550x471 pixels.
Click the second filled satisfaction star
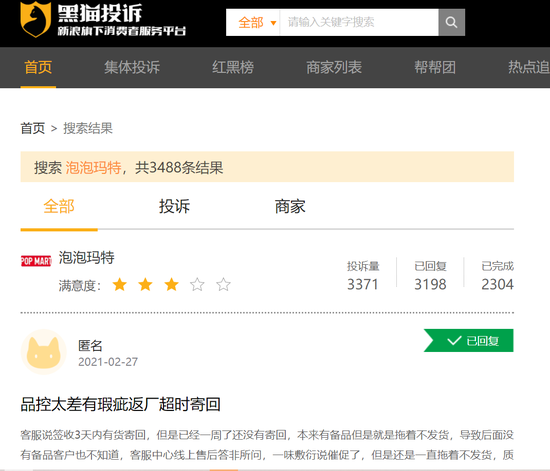[146, 284]
